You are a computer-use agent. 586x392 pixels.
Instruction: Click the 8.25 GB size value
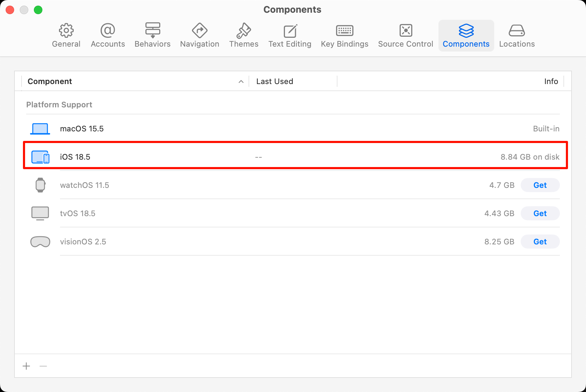[499, 242]
